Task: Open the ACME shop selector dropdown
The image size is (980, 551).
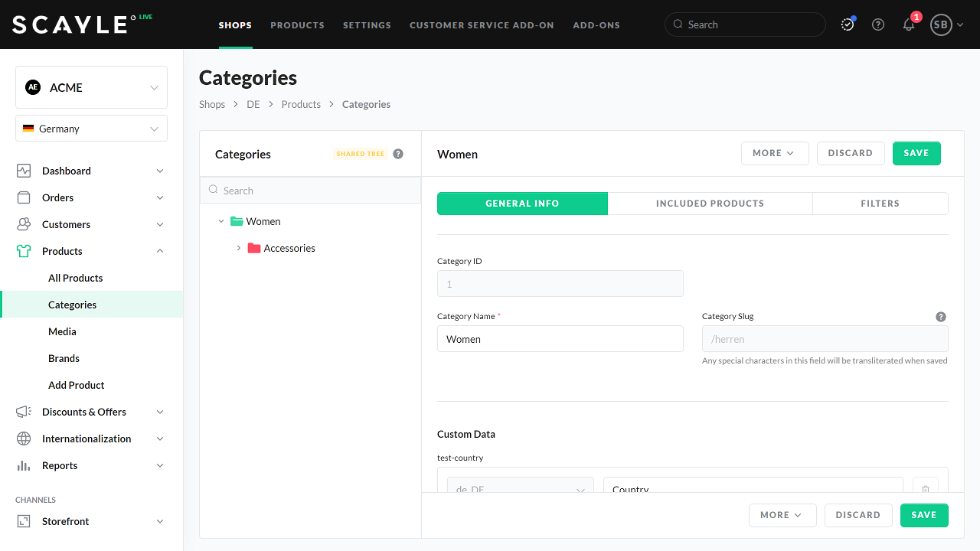Action: pyautogui.click(x=91, y=87)
